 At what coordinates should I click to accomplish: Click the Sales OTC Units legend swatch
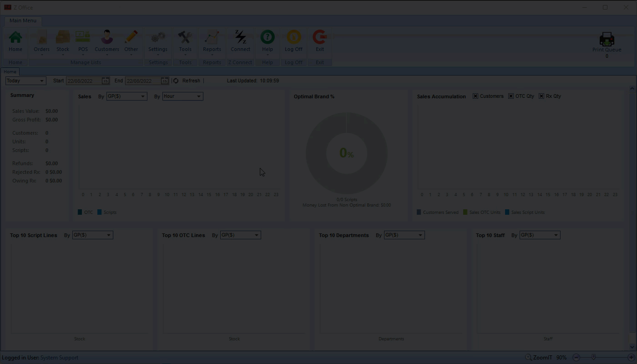coord(465,212)
